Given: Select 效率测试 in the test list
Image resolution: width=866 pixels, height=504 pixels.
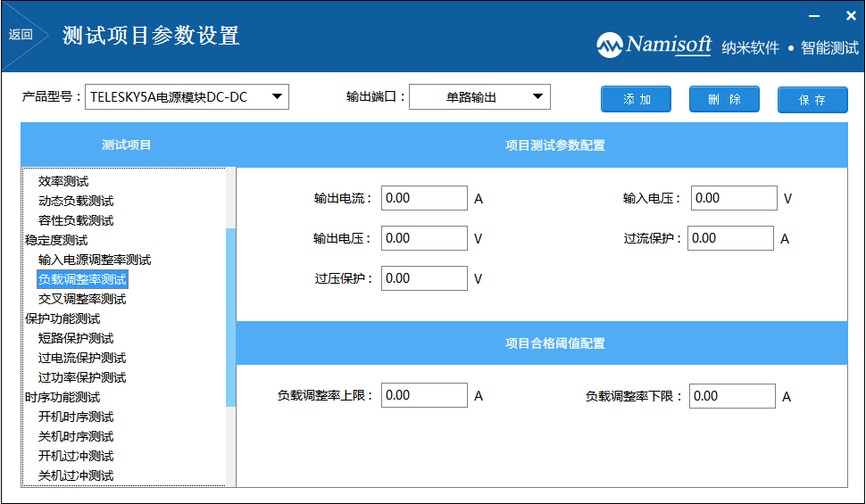Looking at the screenshot, I should coord(63,181).
